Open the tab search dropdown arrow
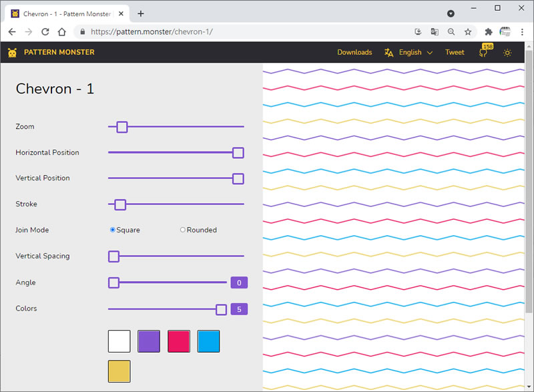Screen dimensions: 534x392 click(451, 13)
